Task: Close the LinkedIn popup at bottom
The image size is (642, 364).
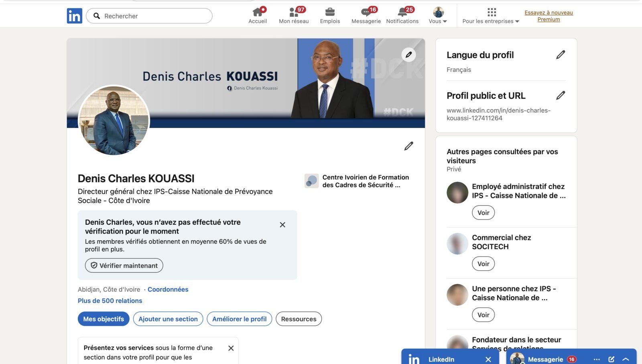Action: point(488,360)
